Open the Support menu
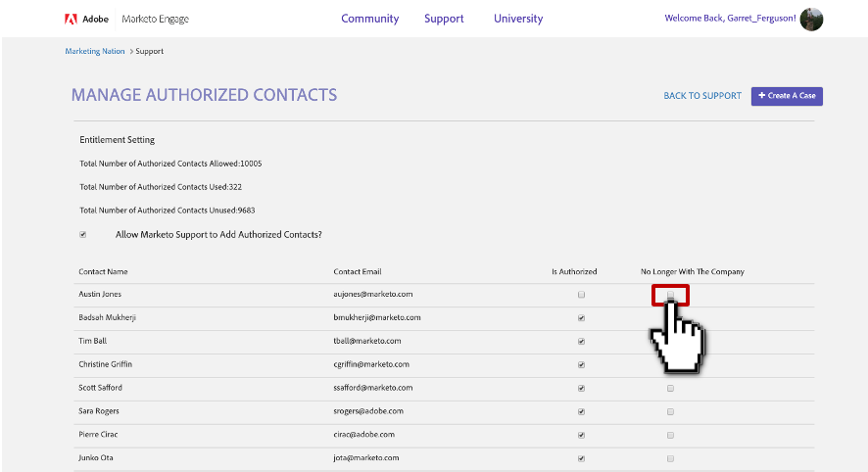 [444, 19]
